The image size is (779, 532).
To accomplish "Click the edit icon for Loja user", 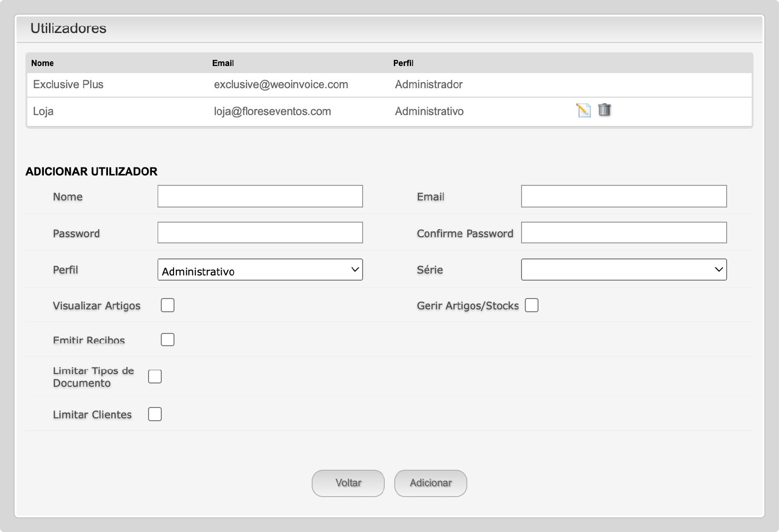I will coord(583,110).
